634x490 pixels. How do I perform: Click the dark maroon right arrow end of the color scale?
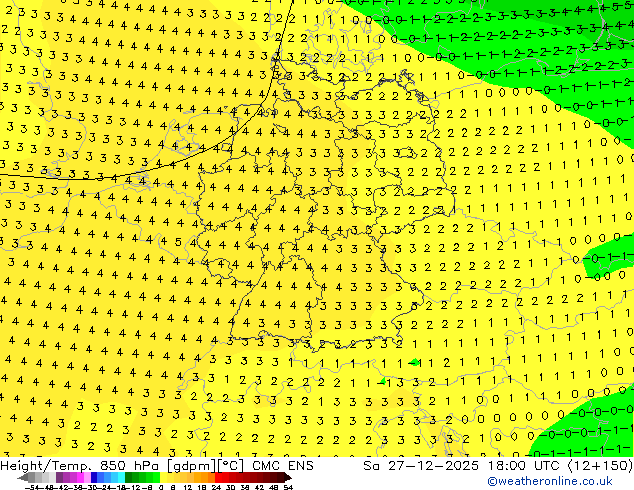click(x=288, y=477)
